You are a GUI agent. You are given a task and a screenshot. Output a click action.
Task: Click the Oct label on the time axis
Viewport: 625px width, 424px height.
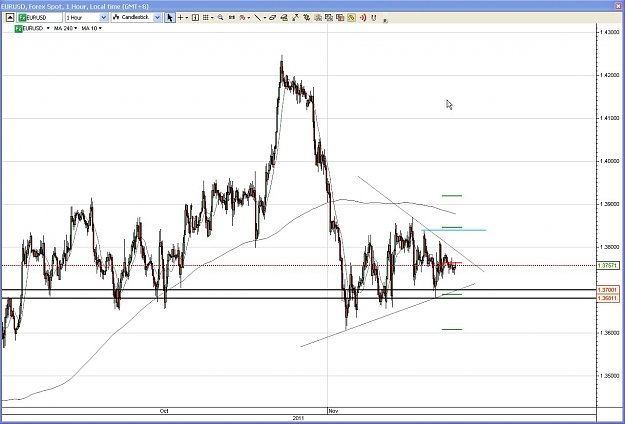[164, 411]
